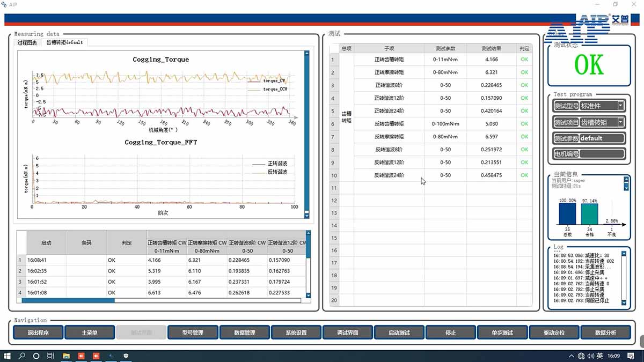
Task: Click the 电机编号 input field
Action: [x=602, y=154]
